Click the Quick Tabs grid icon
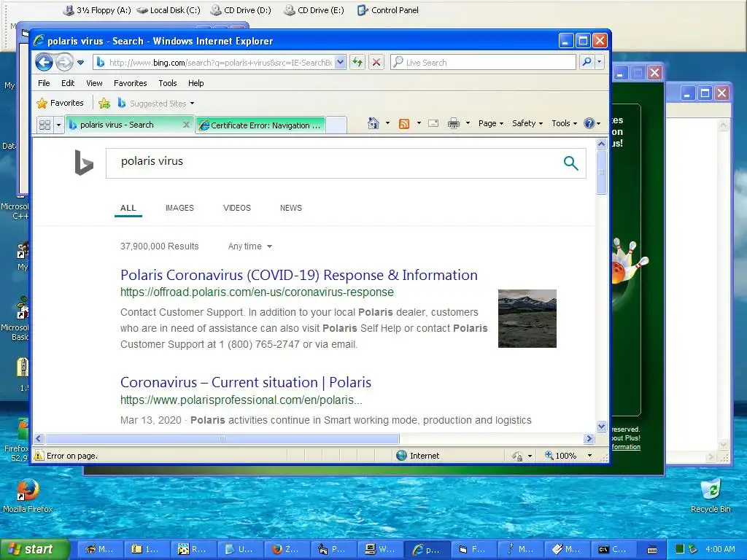The image size is (747, 560). coord(44,125)
